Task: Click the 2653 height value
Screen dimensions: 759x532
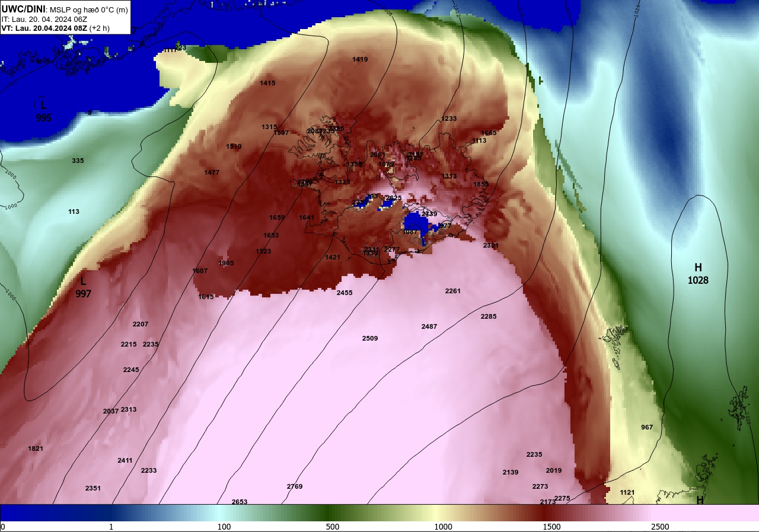Action: click(x=240, y=502)
